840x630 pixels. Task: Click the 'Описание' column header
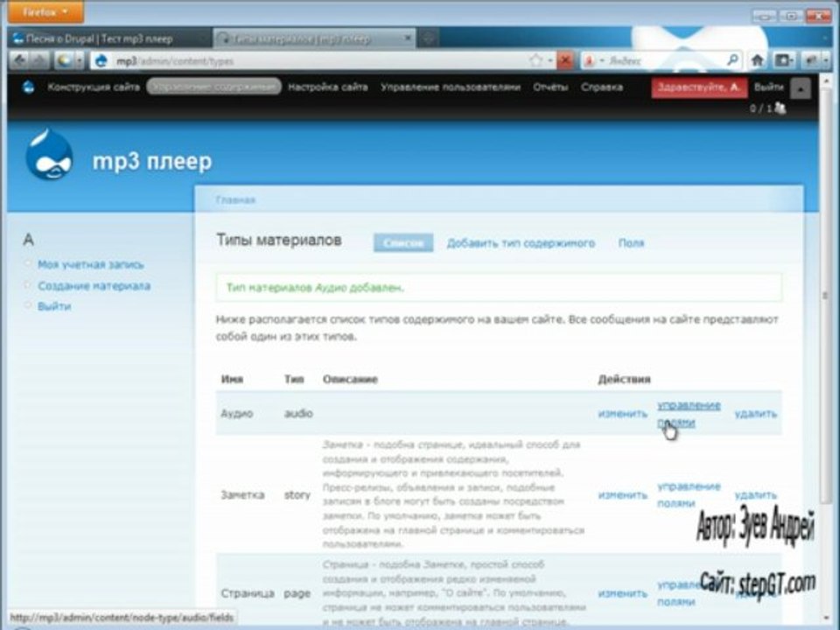(350, 379)
